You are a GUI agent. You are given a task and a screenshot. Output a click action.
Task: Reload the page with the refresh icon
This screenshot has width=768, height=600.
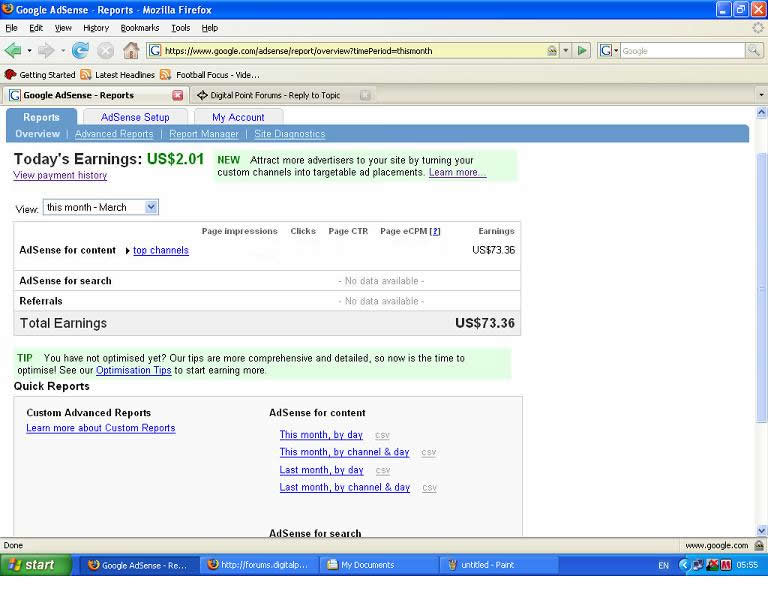tap(80, 50)
